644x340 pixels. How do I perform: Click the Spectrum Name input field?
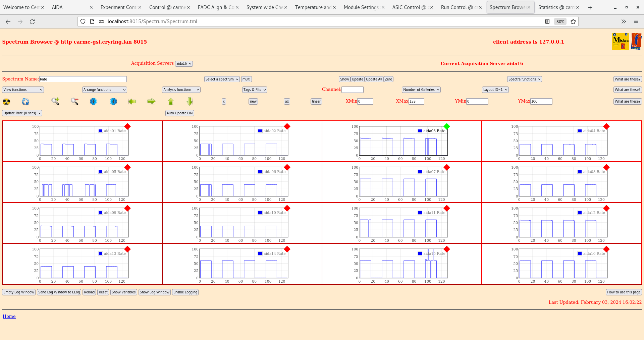coord(83,79)
